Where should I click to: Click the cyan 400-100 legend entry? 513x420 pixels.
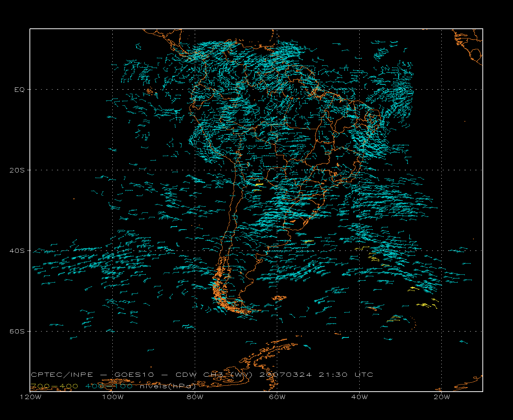point(109,386)
